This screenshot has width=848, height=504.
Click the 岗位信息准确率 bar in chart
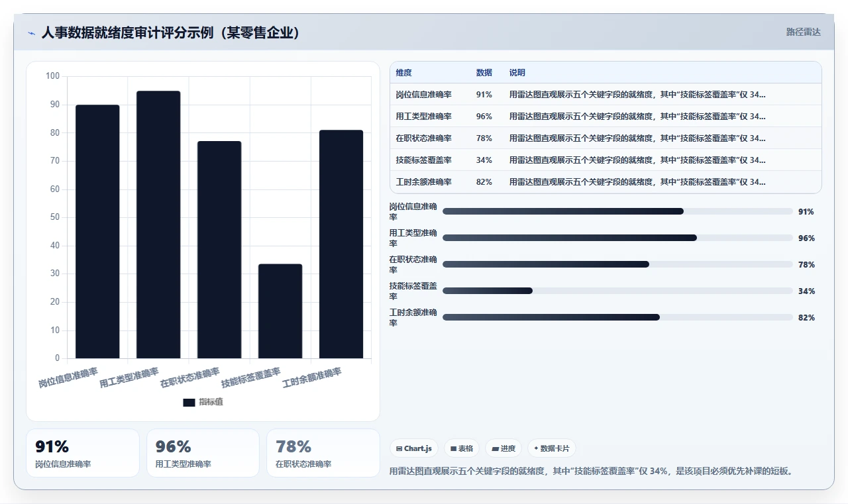tap(97, 232)
